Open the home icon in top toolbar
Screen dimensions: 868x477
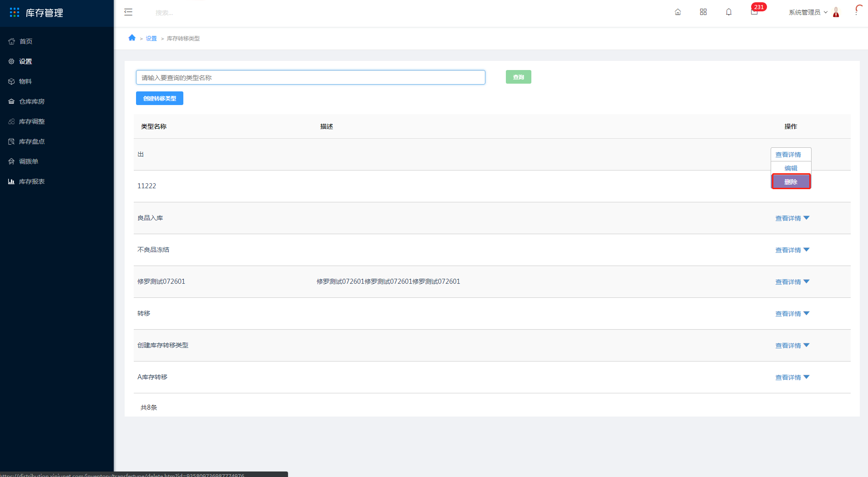tap(678, 12)
